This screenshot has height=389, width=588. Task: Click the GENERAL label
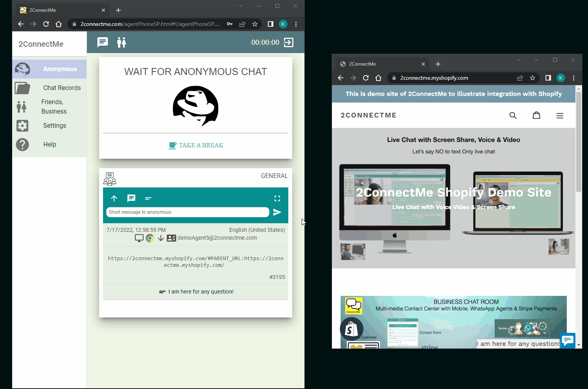coord(275,176)
